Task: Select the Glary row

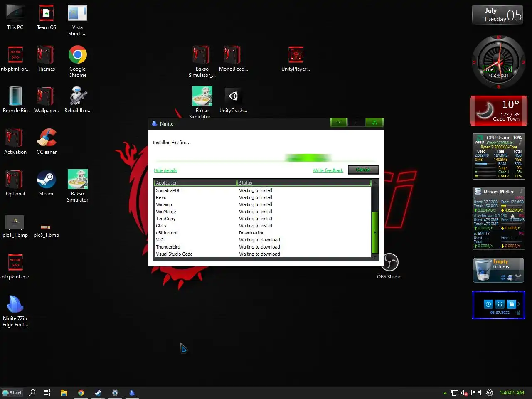Action: pyautogui.click(x=262, y=226)
